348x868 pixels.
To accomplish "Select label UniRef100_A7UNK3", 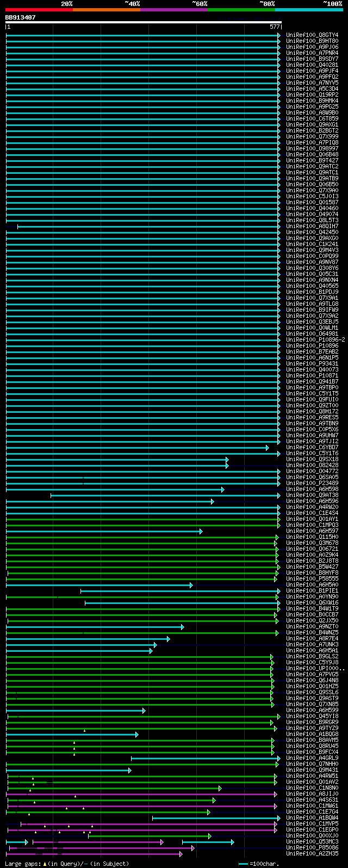I will point(312,644).
